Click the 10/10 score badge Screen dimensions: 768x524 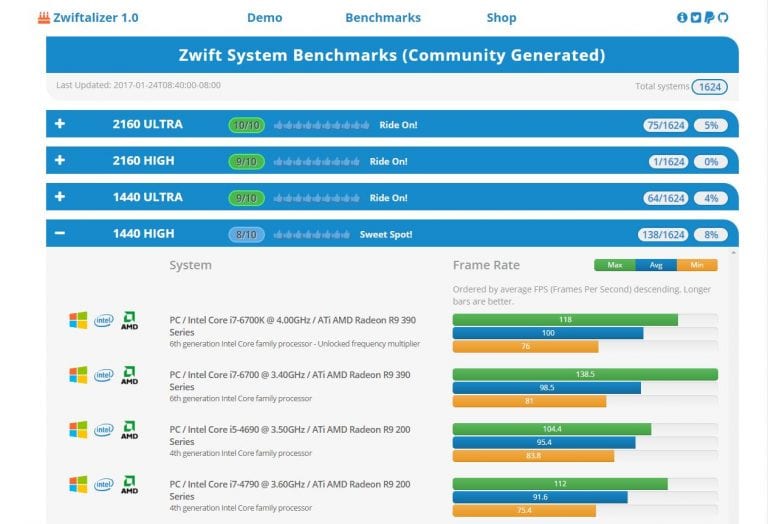[x=246, y=125]
